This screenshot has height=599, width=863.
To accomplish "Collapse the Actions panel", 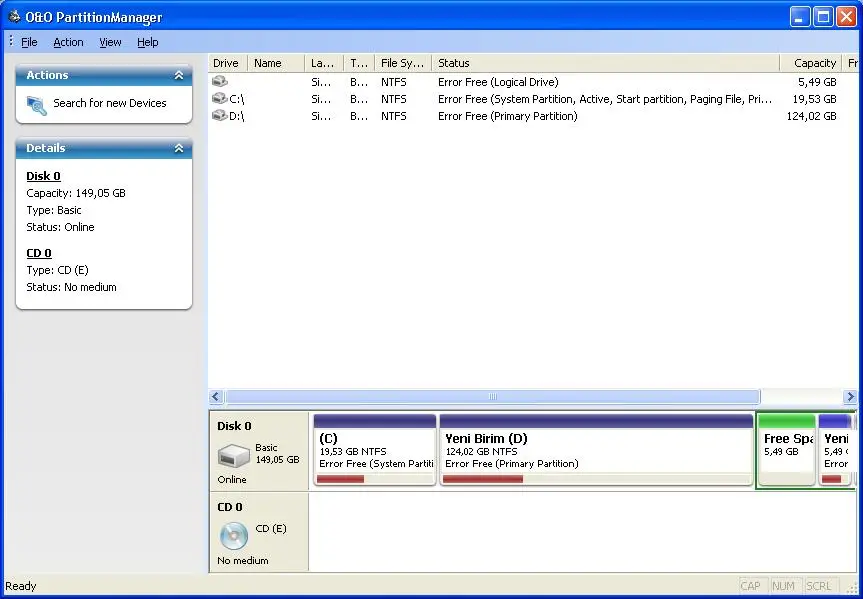I will tap(179, 75).
